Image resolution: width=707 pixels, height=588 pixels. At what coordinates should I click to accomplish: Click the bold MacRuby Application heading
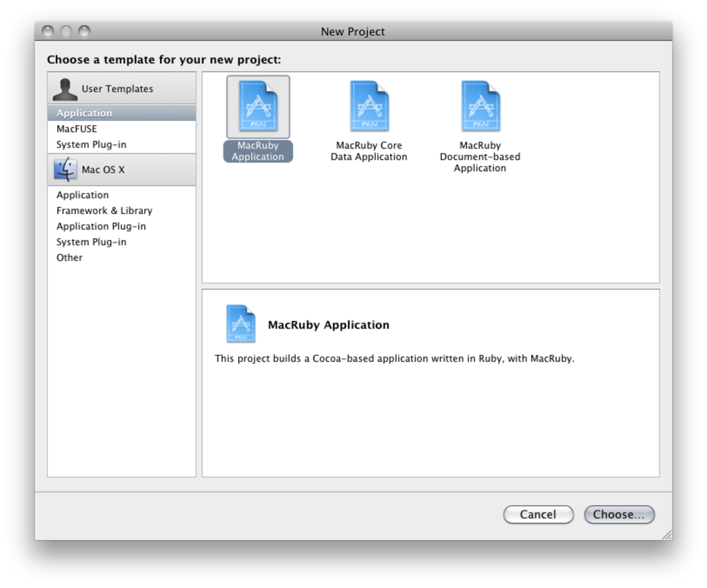click(x=328, y=325)
